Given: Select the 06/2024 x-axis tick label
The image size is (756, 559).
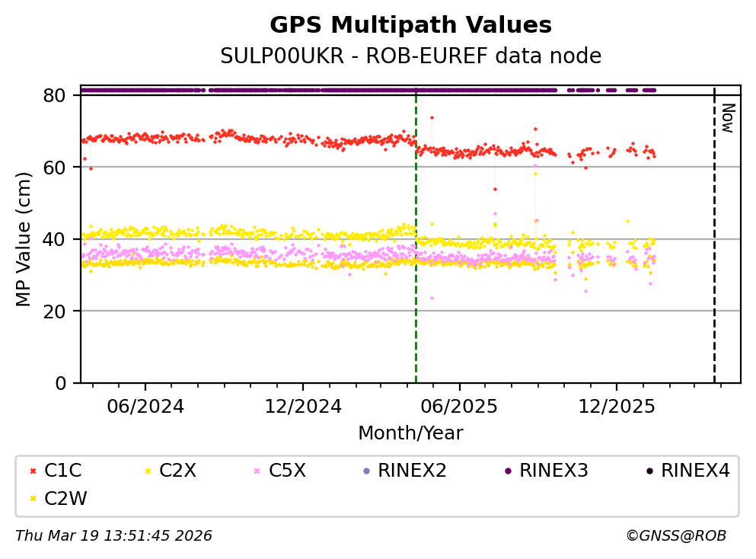Looking at the screenshot, I should [145, 406].
